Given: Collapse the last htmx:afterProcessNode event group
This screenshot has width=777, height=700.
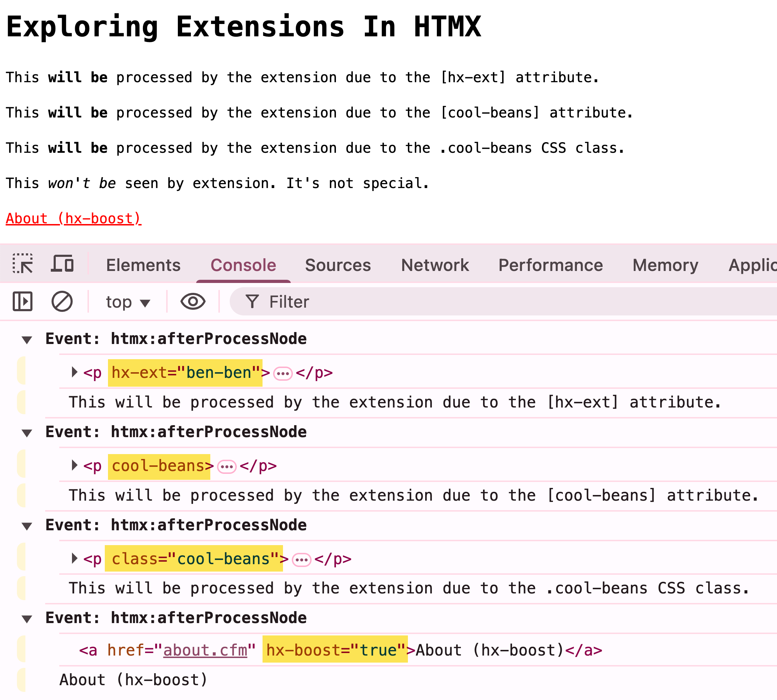Looking at the screenshot, I should [x=27, y=619].
